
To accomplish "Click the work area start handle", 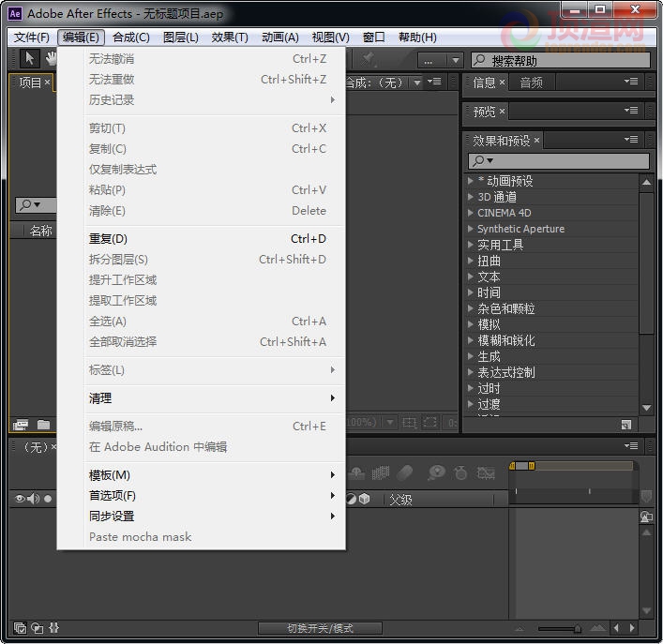I will (512, 466).
